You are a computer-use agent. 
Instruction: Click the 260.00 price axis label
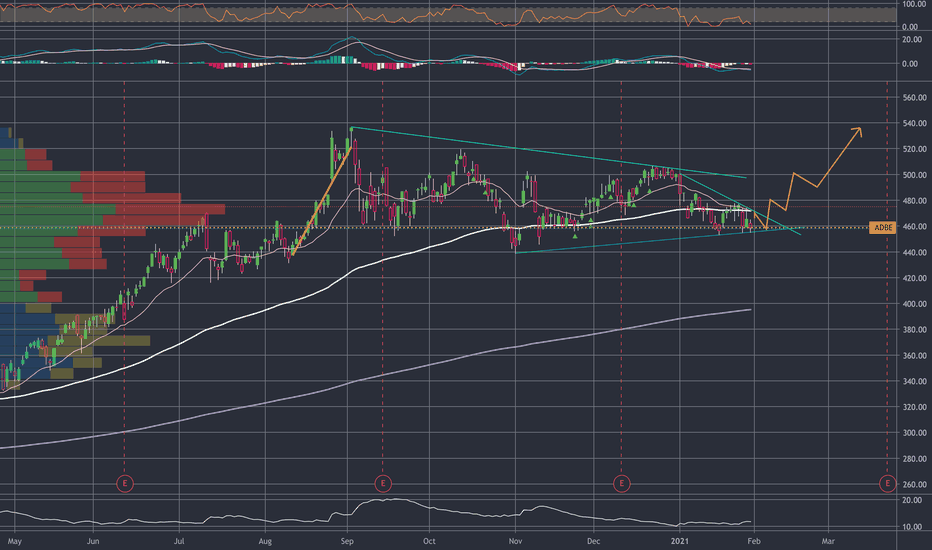point(914,485)
